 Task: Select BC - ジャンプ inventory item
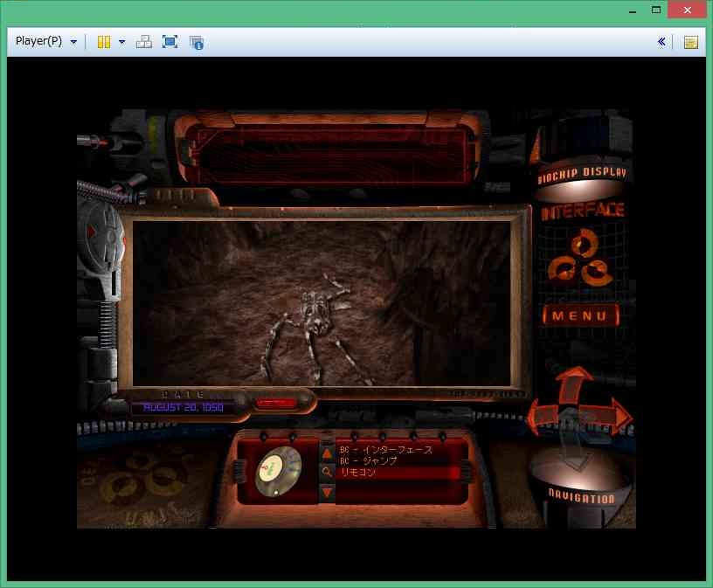pos(369,460)
